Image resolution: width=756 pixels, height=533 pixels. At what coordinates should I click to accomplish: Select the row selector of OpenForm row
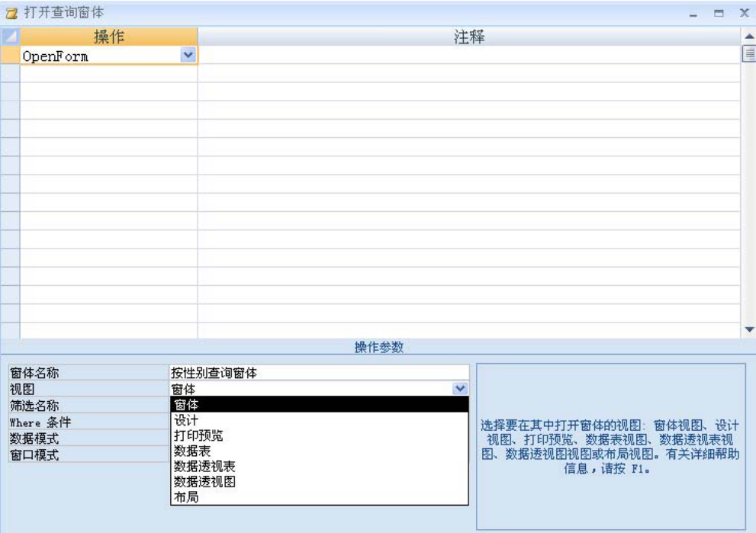10,56
